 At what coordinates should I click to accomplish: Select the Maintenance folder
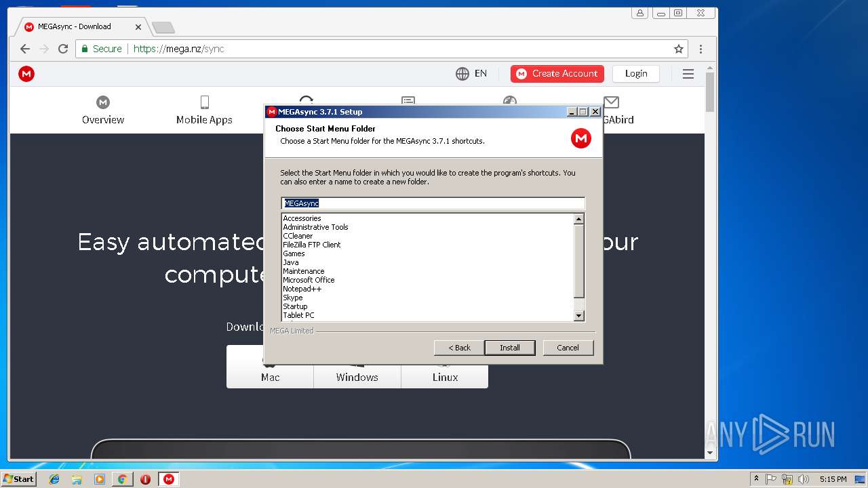click(304, 271)
